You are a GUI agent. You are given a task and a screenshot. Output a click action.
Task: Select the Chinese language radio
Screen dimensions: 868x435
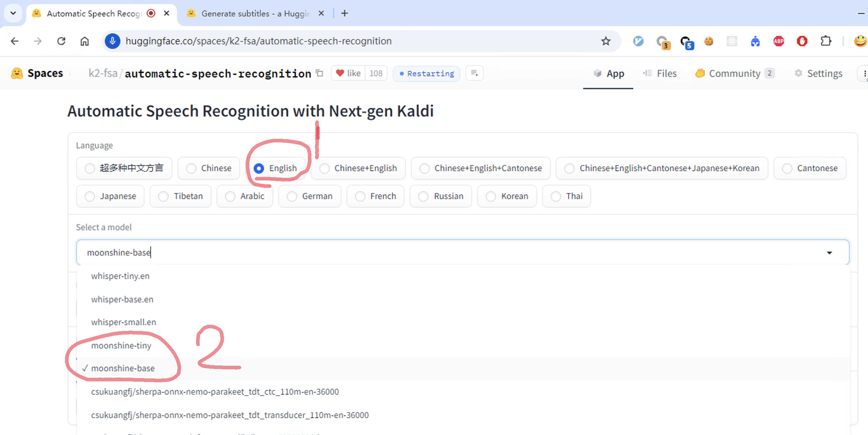(x=209, y=168)
